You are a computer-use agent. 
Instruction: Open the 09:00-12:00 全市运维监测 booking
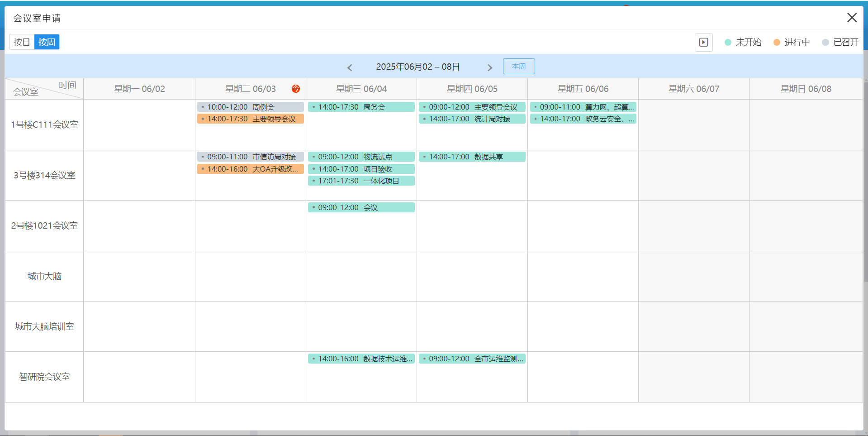(x=472, y=359)
